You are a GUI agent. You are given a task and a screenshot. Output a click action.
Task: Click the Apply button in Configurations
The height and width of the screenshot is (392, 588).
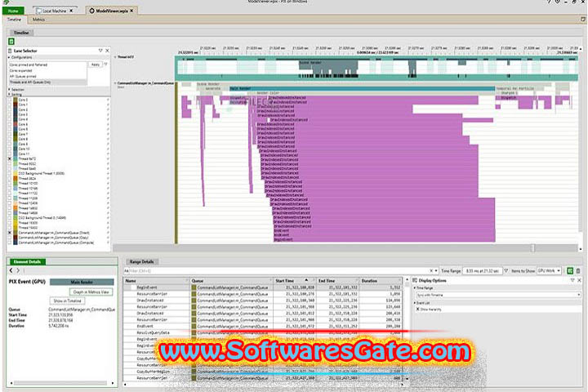(96, 65)
